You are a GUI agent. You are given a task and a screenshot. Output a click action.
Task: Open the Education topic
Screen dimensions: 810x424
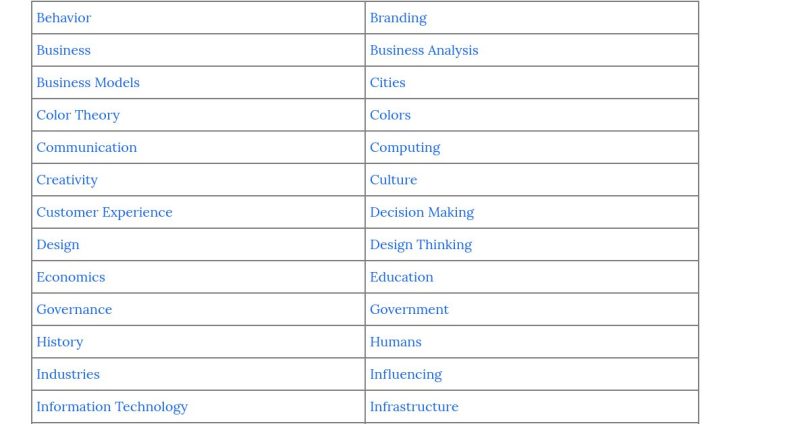click(x=401, y=277)
